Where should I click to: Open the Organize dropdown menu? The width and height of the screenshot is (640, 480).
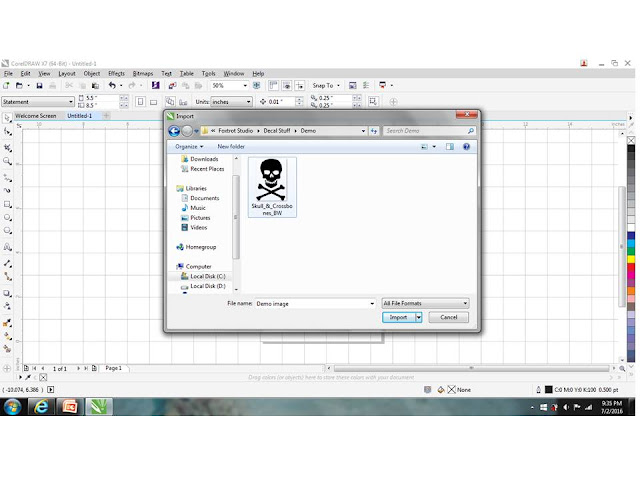click(x=189, y=147)
